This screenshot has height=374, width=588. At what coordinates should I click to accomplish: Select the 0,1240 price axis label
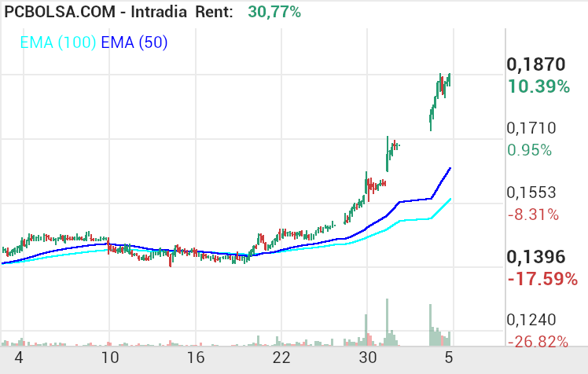pos(532,321)
